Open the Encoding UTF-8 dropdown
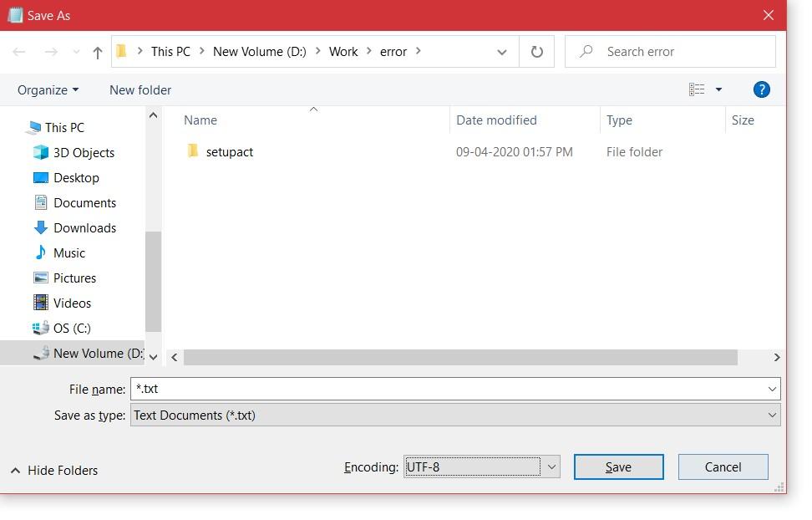 [482, 467]
